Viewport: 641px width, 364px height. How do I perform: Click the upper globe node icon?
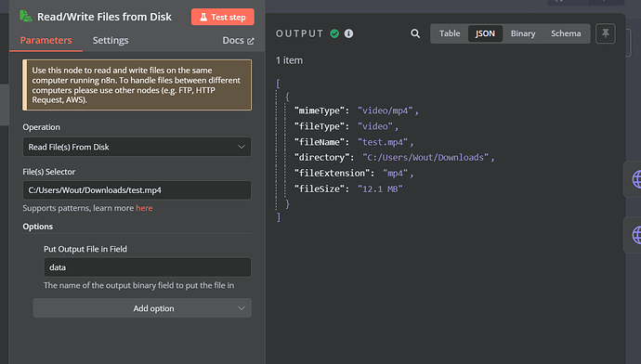[x=636, y=179]
